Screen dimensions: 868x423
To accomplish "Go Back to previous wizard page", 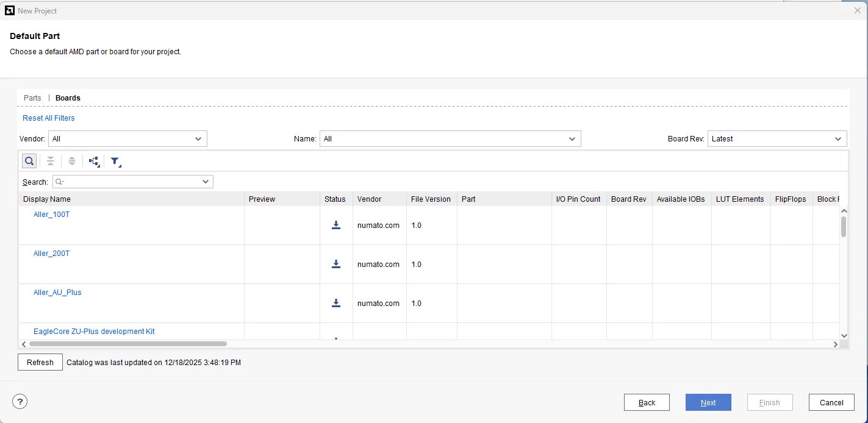I will click(x=647, y=402).
